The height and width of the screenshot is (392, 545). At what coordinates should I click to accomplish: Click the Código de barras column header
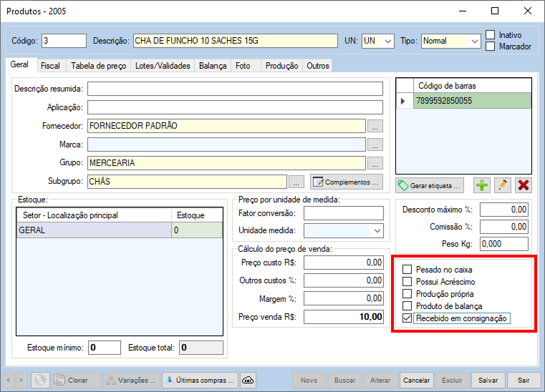[x=473, y=86]
